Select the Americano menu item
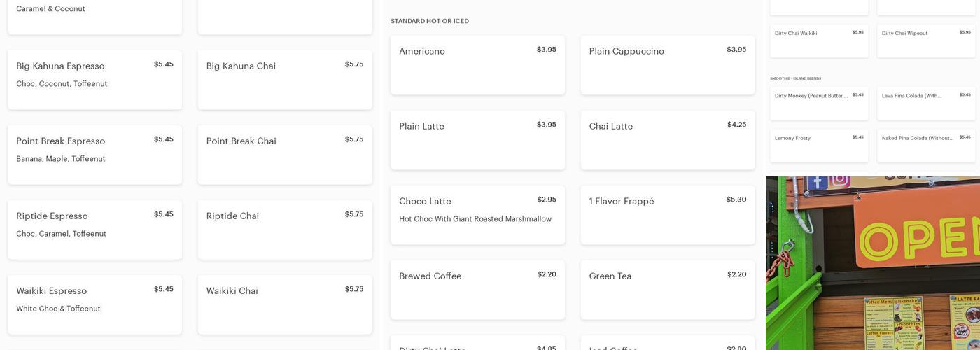Image resolution: width=980 pixels, height=350 pixels. 477,65
